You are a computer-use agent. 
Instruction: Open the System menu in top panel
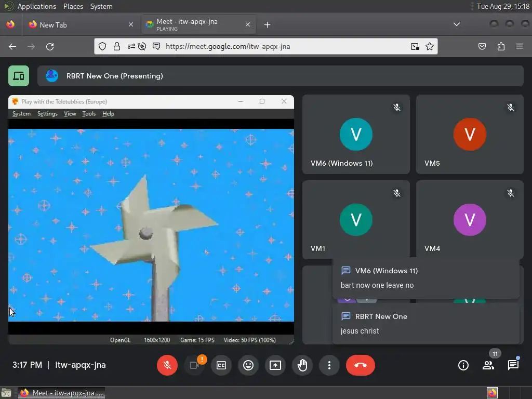(101, 6)
